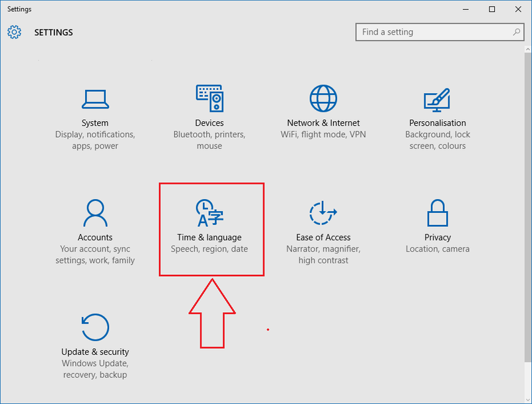532x404 pixels.
Task: Click 'Speech, region, date' description
Action: (209, 249)
